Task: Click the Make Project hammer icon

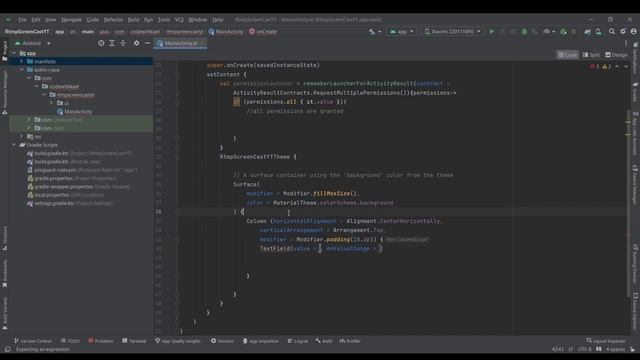Action: [372, 31]
